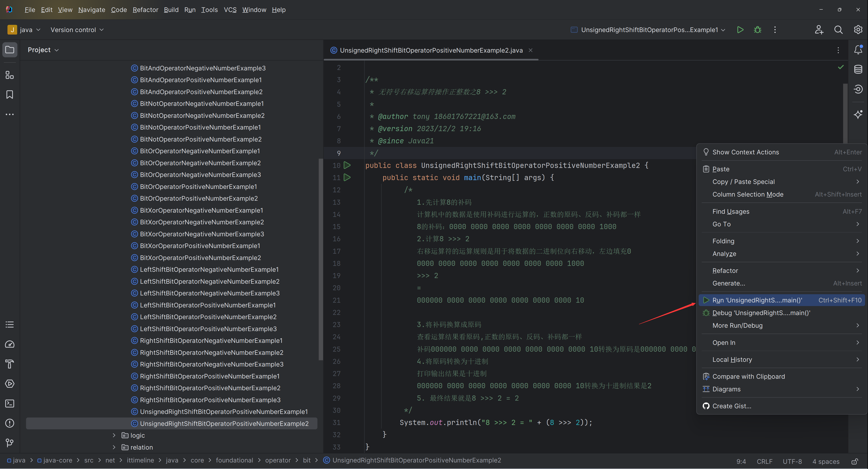868x469 pixels.
Task: Choose Generate... in context menu
Action: click(782, 283)
